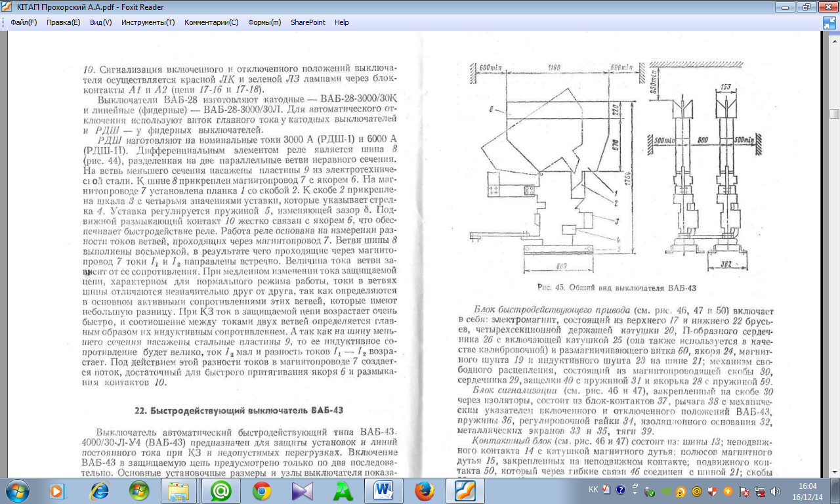Viewport: 840px width, 504px height.
Task: Open the Правка(E) menu
Action: [63, 22]
